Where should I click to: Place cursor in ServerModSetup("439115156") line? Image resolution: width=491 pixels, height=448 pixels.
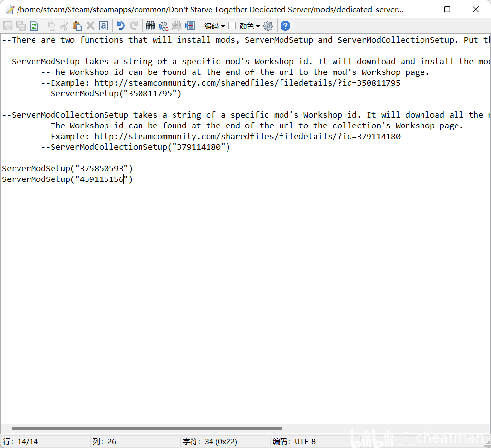click(x=67, y=179)
